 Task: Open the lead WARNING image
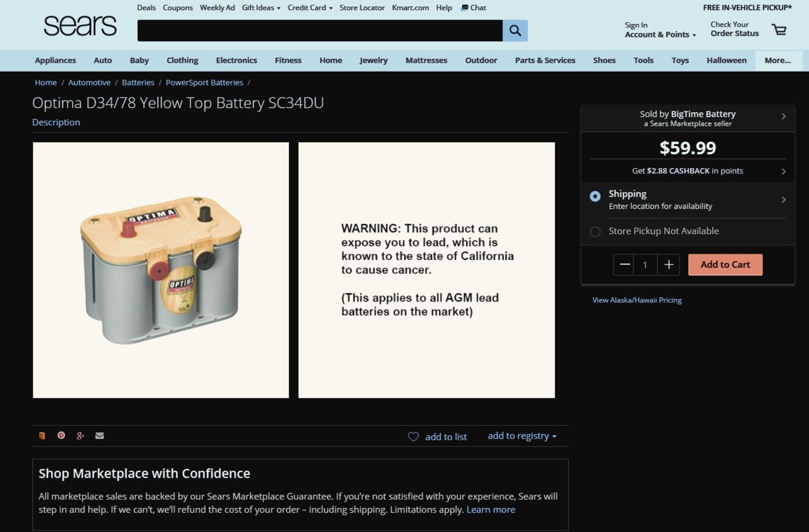pos(427,270)
